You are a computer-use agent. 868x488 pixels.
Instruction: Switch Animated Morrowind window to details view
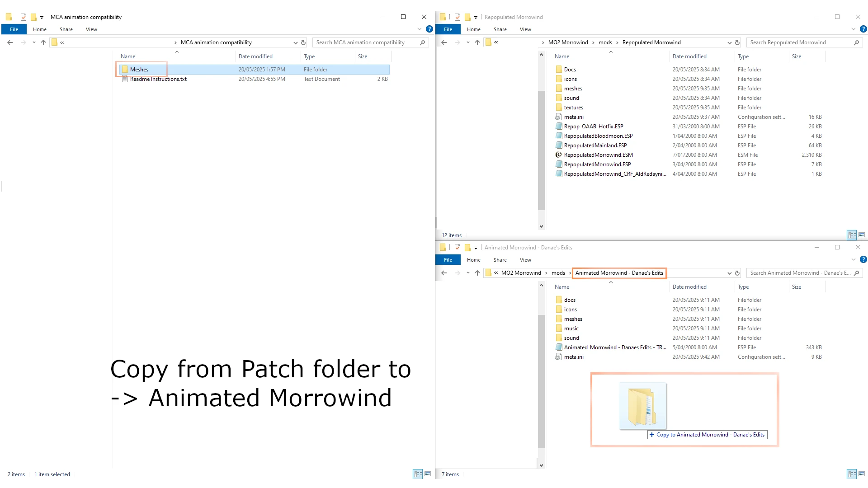[852, 474]
